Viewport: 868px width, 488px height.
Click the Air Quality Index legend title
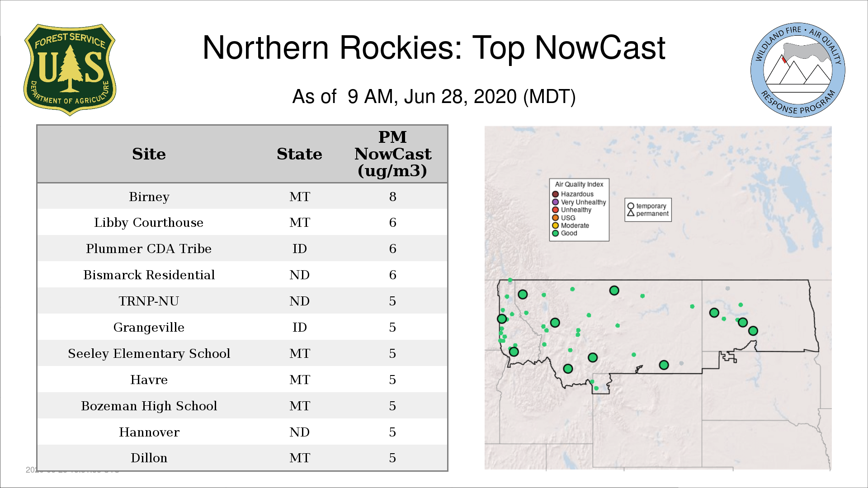pos(579,184)
